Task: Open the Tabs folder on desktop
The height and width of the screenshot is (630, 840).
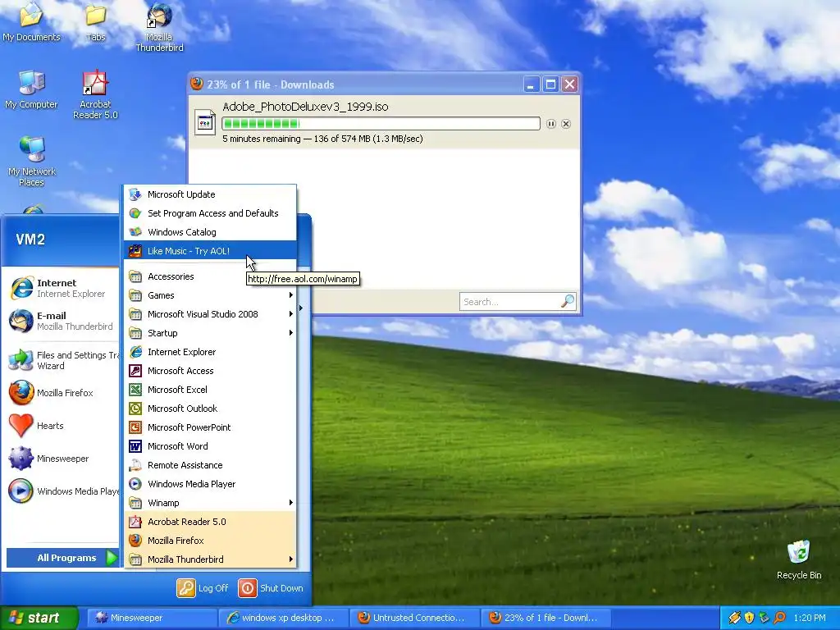Action: click(x=95, y=21)
